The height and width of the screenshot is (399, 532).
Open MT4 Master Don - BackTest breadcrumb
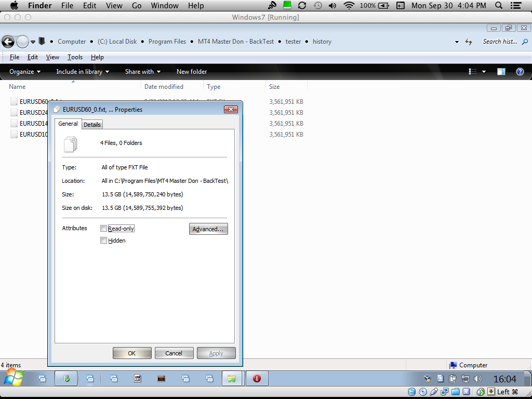coord(236,42)
